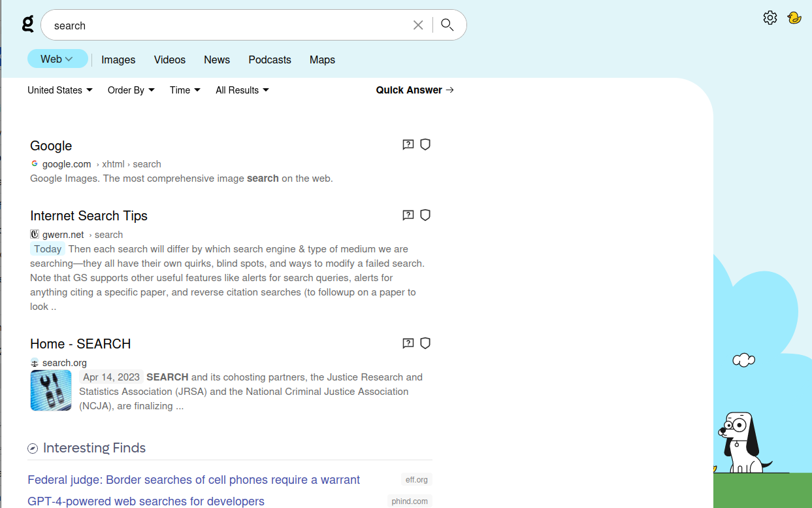Image resolution: width=812 pixels, height=508 pixels.
Task: Click the google.com URL text
Action: pyautogui.click(x=67, y=164)
